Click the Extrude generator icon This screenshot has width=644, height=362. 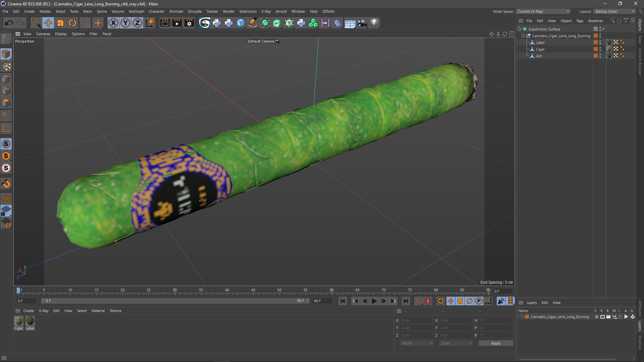(277, 23)
